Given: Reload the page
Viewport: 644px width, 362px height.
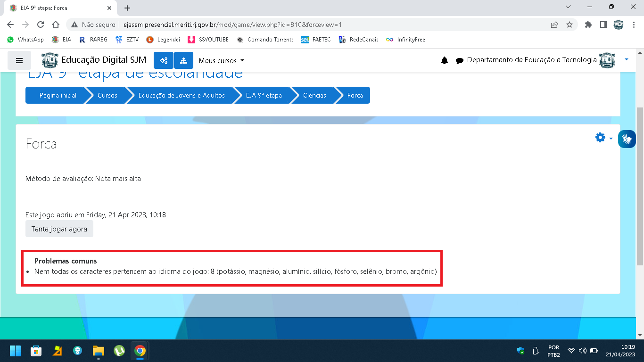Looking at the screenshot, I should [41, 25].
